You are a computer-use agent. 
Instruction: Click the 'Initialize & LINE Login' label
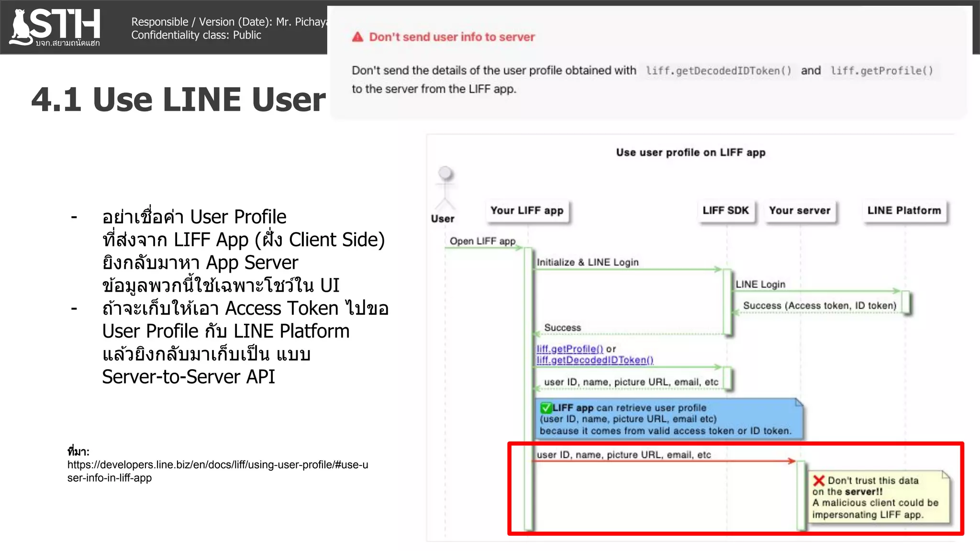pyautogui.click(x=588, y=262)
